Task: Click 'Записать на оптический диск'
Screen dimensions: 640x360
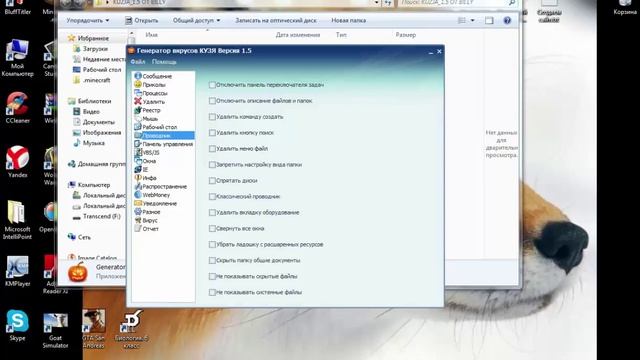Action: [x=276, y=20]
